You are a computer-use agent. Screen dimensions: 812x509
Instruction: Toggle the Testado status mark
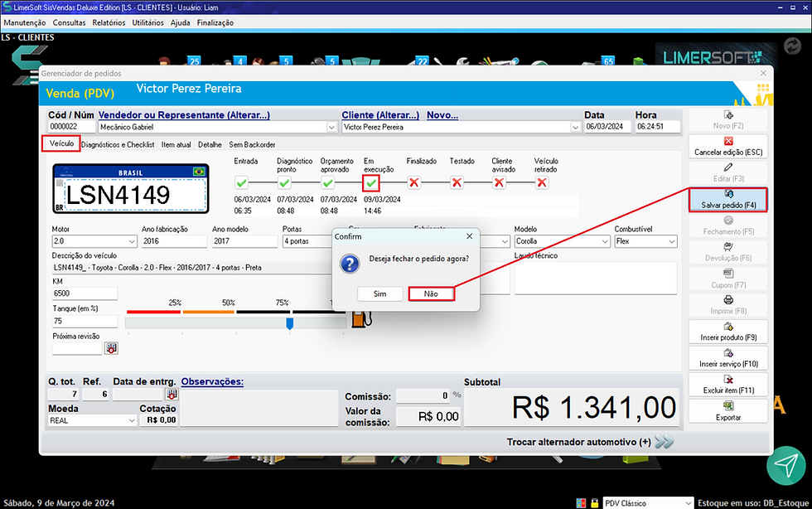(x=457, y=183)
